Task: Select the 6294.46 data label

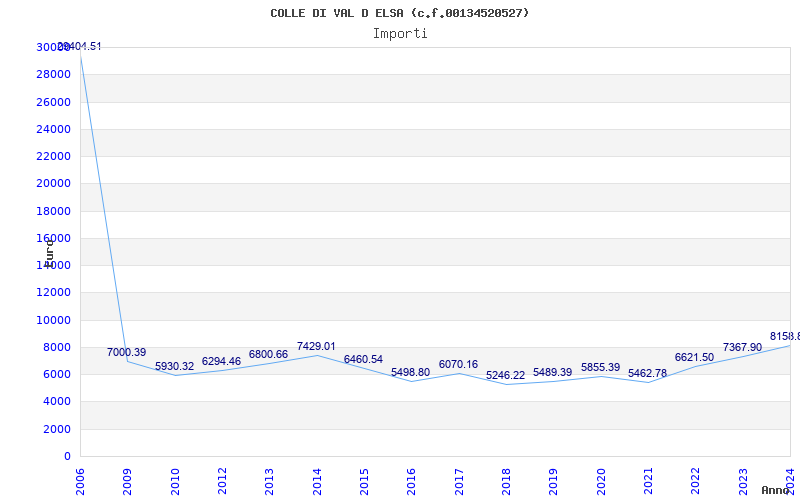Action: (221, 361)
